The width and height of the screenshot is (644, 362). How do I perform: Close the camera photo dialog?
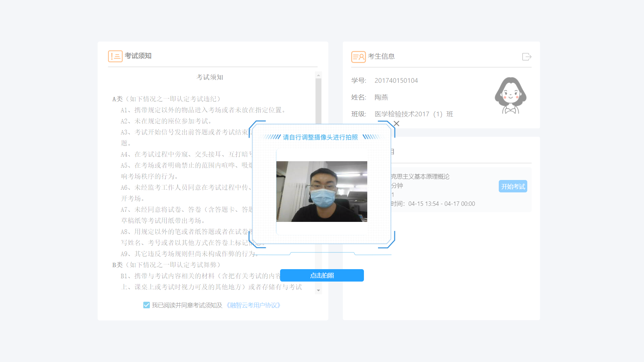click(x=396, y=124)
